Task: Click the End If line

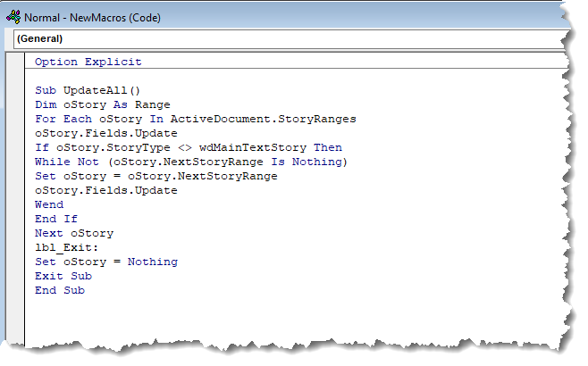Action: click(56, 219)
